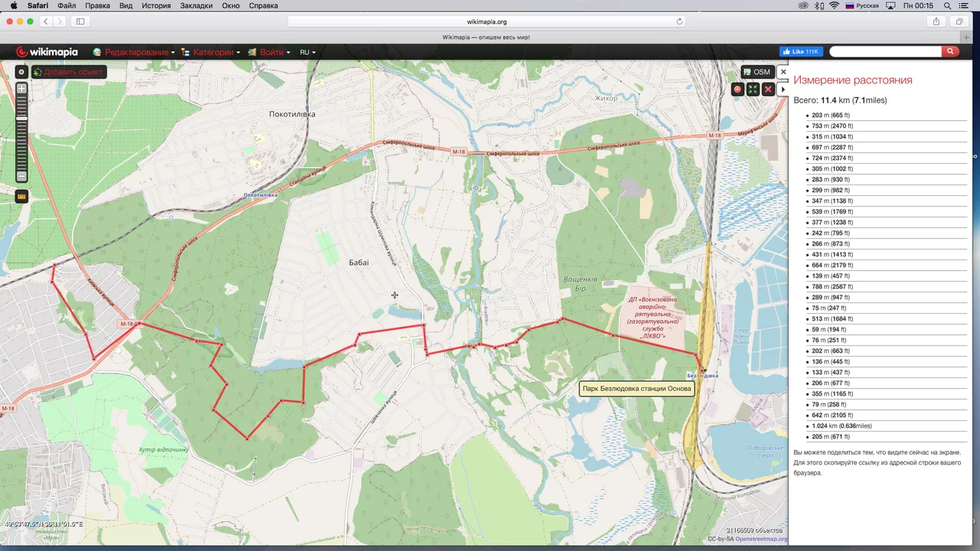
Task: Open the Safari application menu
Action: click(38, 5)
